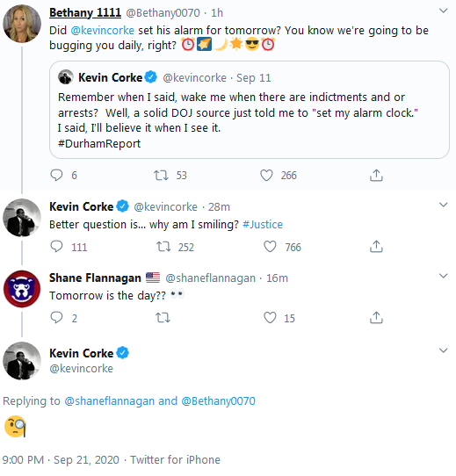Retweet Bethany's tweet with 53 retweets
This screenshot has width=456, height=476.
tap(161, 175)
